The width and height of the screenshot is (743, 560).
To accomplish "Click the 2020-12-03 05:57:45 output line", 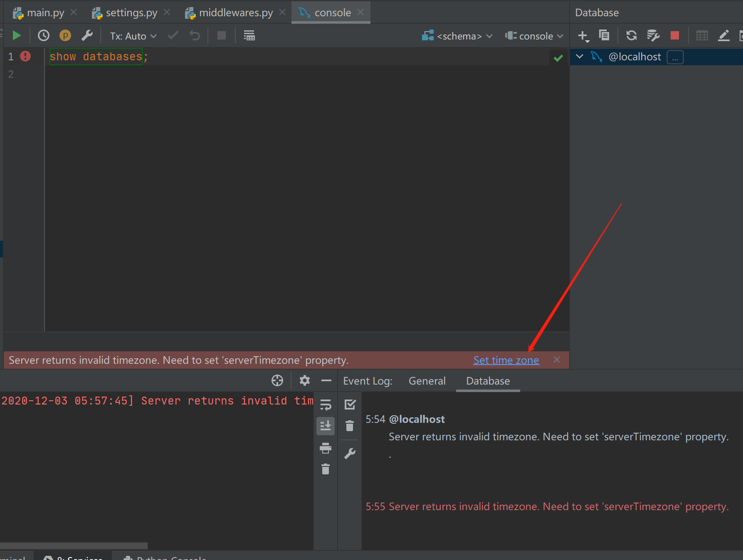I will click(x=156, y=401).
